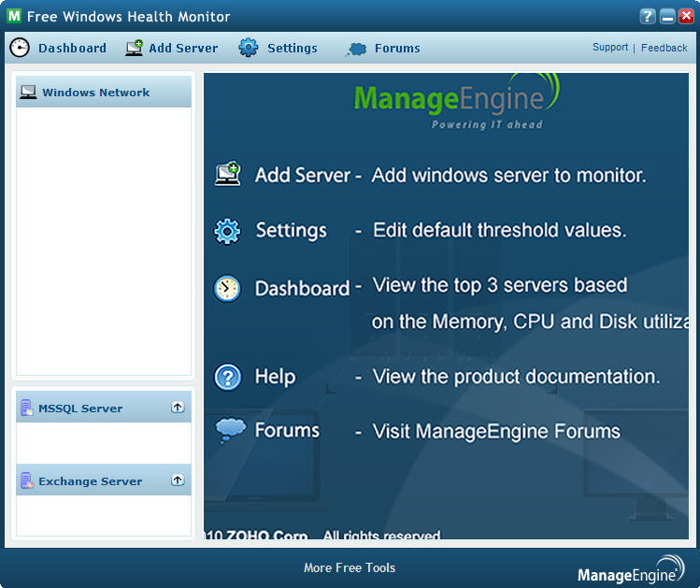Click 'Add windows server to monitor.' text
This screenshot has height=588, width=700.
tap(509, 175)
